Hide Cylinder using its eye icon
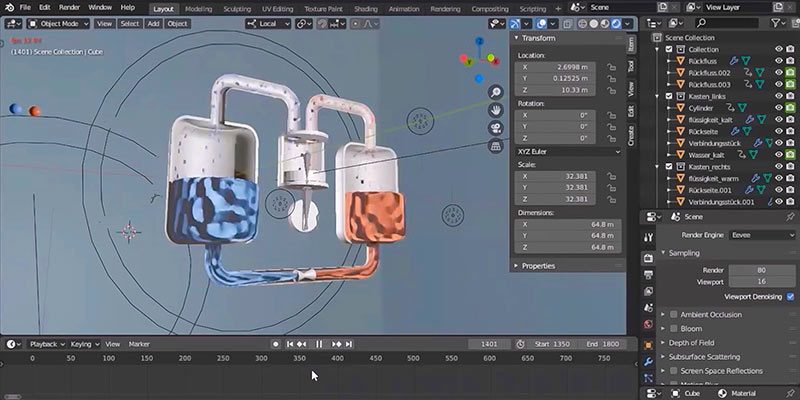This screenshot has height=400, width=800. click(x=779, y=108)
